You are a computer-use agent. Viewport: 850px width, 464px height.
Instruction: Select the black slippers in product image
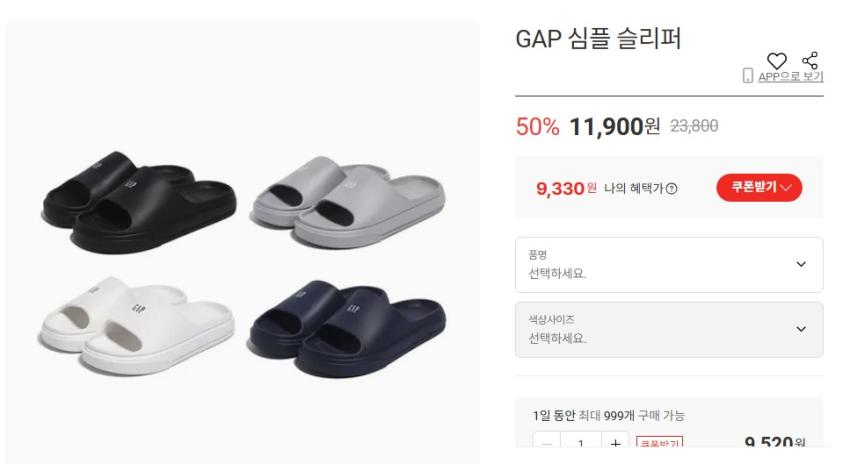[x=139, y=203]
